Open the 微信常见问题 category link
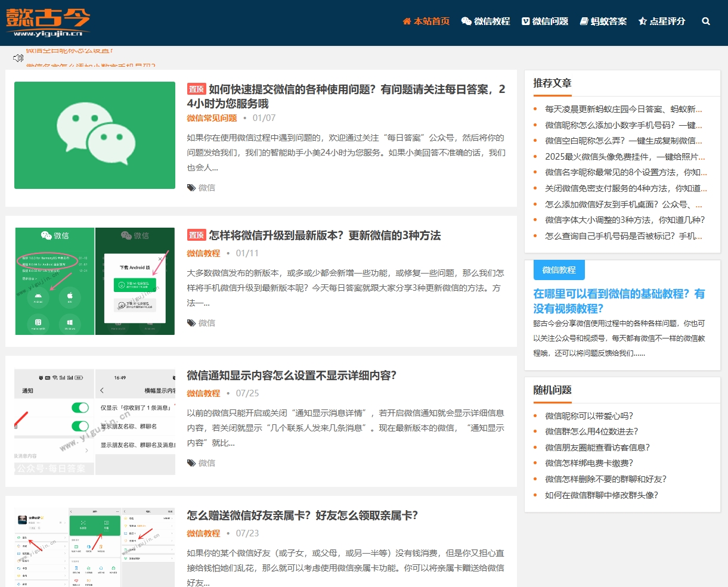This screenshot has height=587, width=728. click(x=212, y=118)
